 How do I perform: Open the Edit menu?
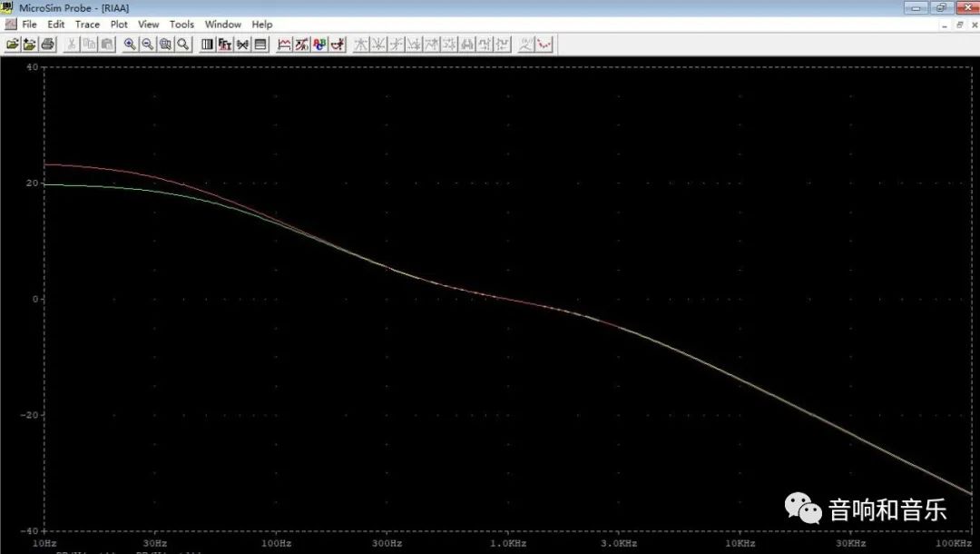pos(55,25)
